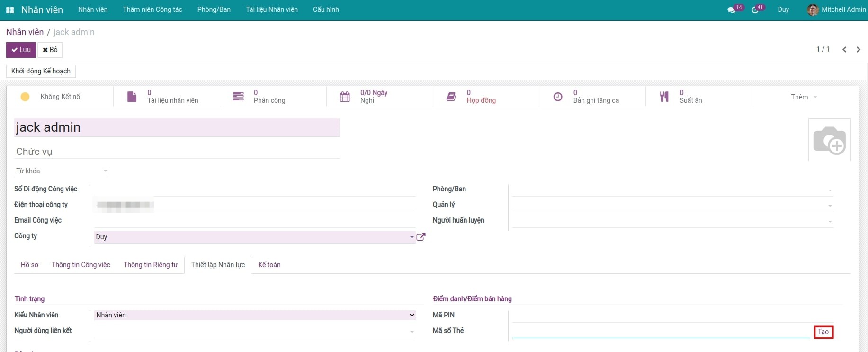Screen dimensions: 868x352
Task: Toggle the Không Kết nối status indicator
Action: [x=25, y=97]
